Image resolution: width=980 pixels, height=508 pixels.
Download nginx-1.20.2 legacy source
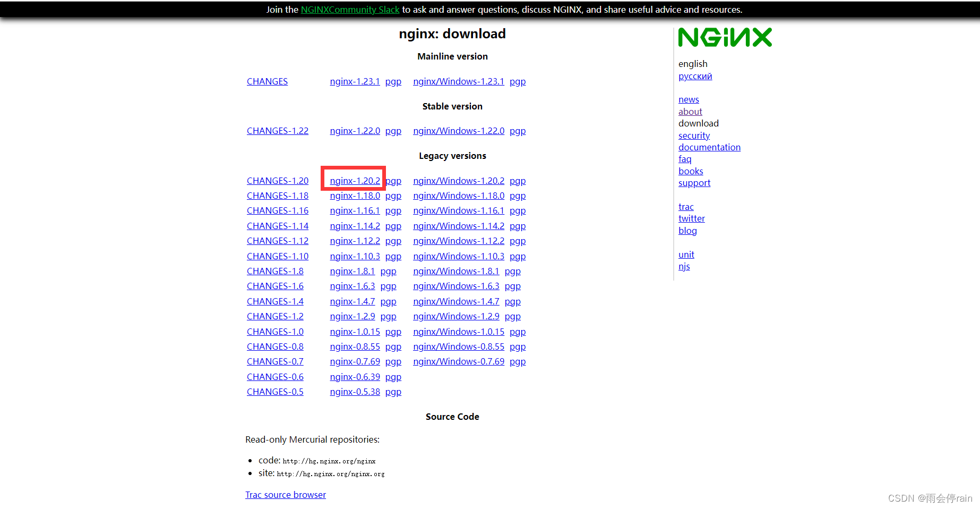pyautogui.click(x=355, y=181)
